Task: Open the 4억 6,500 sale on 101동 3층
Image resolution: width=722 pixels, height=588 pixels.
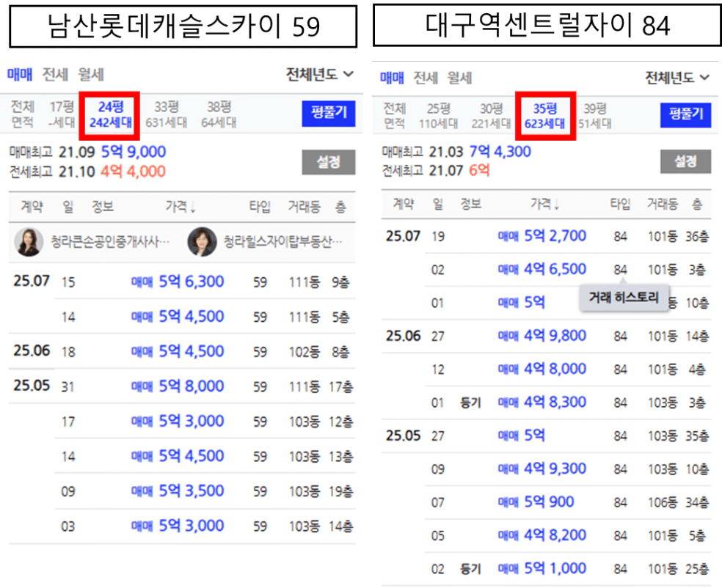Action: tap(568, 269)
